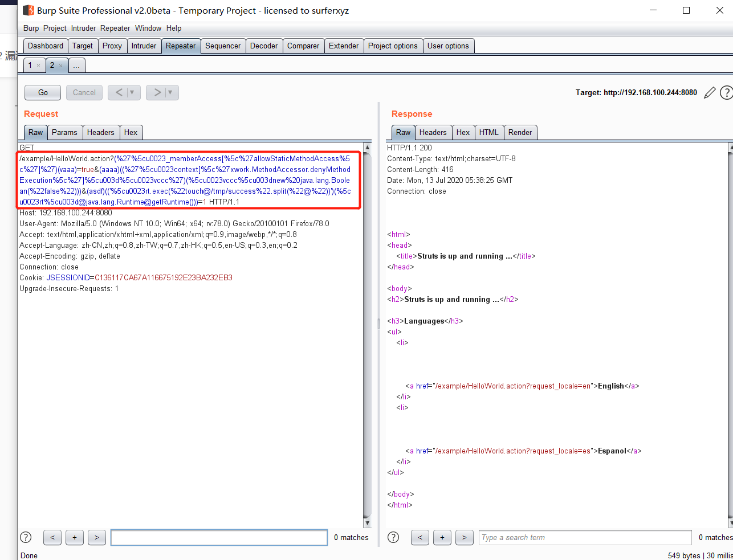Click the Upgrade-Insecure-Requests line in the request

click(x=69, y=289)
